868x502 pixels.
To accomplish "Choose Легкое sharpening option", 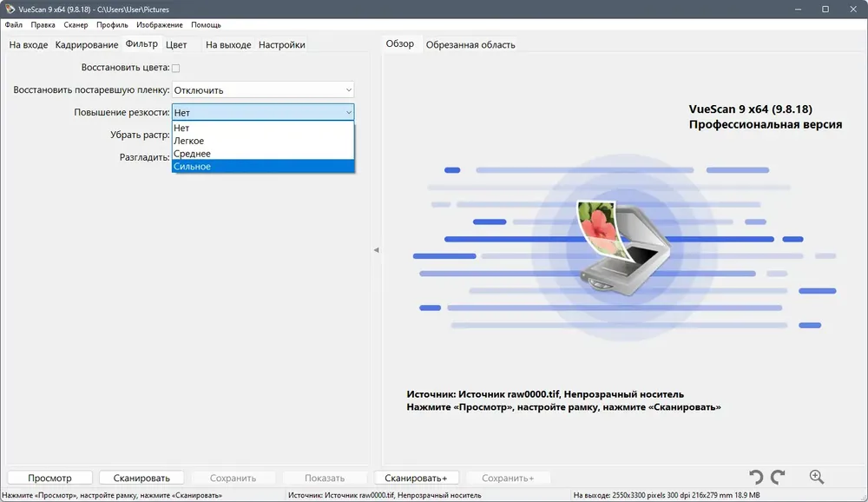I will (262, 141).
